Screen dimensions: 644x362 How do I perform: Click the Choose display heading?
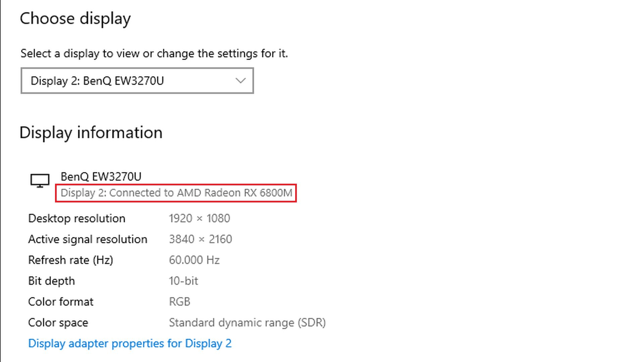coord(75,19)
